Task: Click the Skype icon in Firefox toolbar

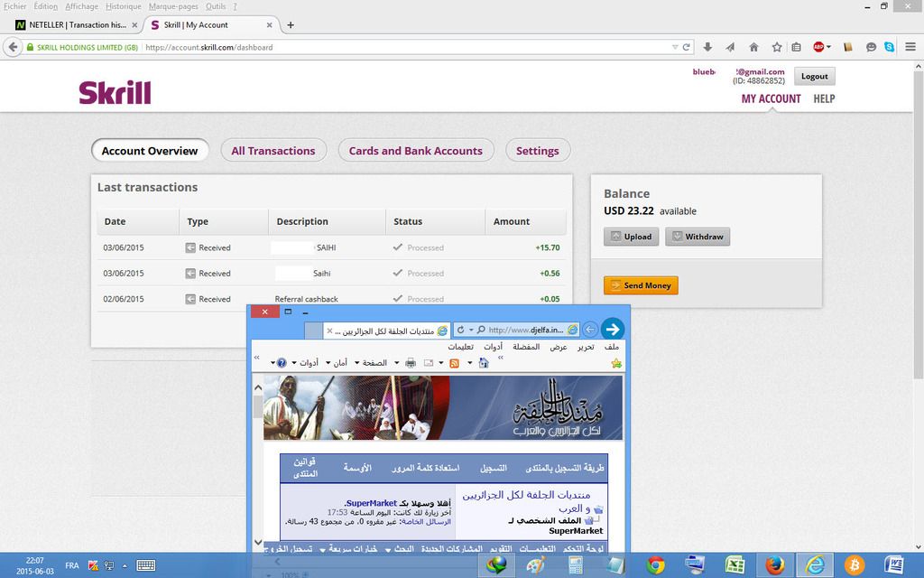Action: pos(889,47)
